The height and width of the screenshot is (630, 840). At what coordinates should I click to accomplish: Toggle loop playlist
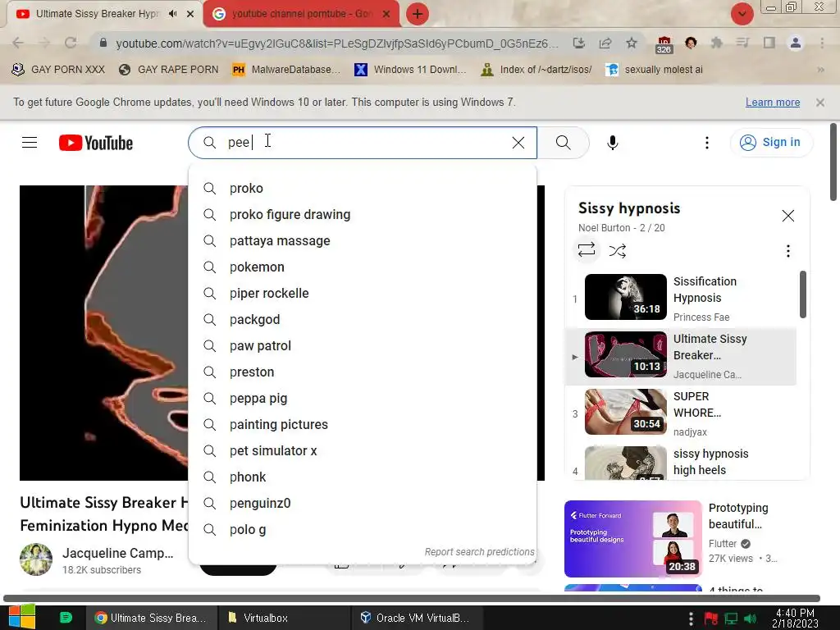tap(587, 249)
